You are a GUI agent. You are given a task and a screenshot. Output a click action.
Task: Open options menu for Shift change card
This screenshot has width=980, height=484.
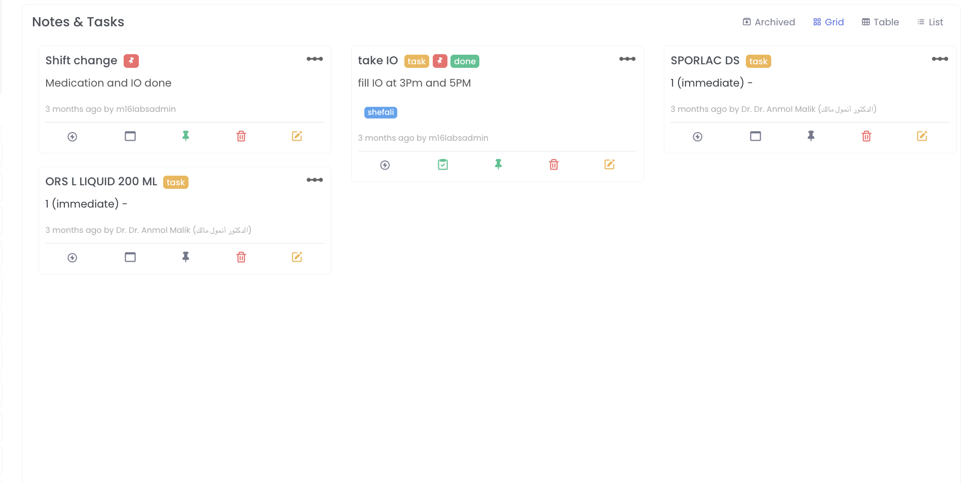click(x=315, y=59)
